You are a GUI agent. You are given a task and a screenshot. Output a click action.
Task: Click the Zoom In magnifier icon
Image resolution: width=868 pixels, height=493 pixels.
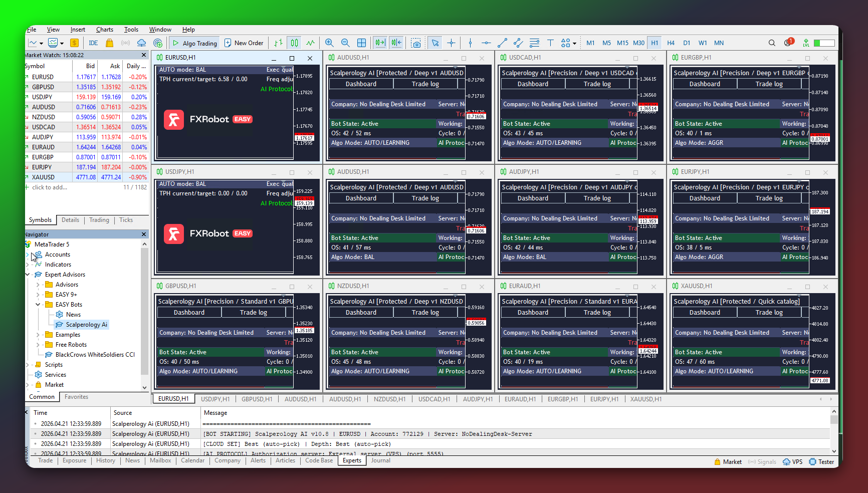tap(329, 43)
